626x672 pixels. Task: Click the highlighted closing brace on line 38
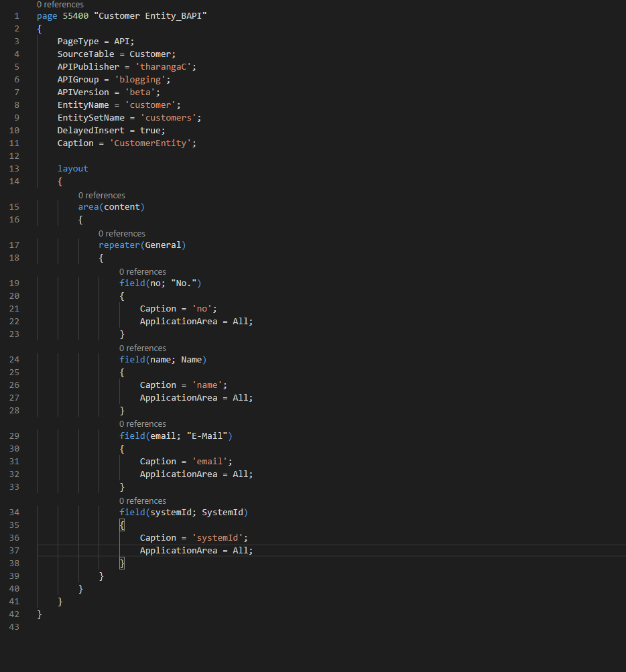[x=122, y=563]
